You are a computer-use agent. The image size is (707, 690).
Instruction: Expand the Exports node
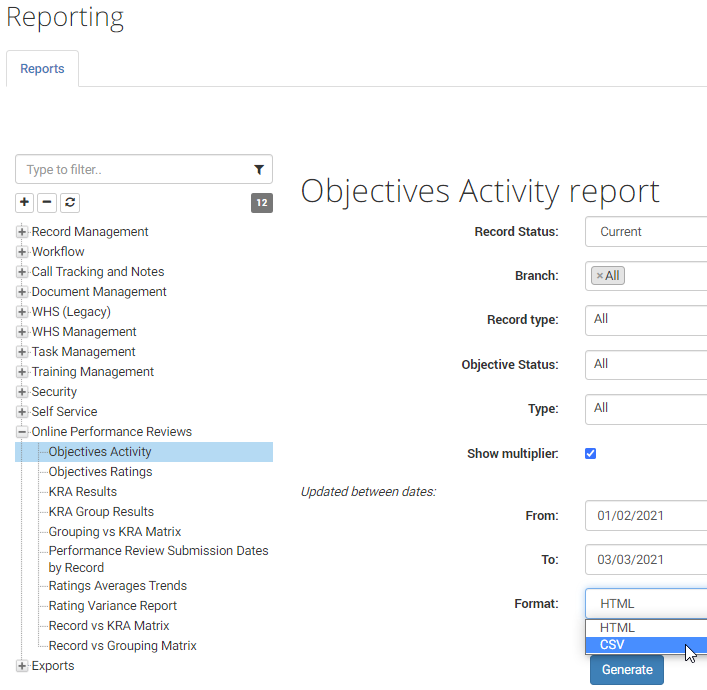point(22,666)
